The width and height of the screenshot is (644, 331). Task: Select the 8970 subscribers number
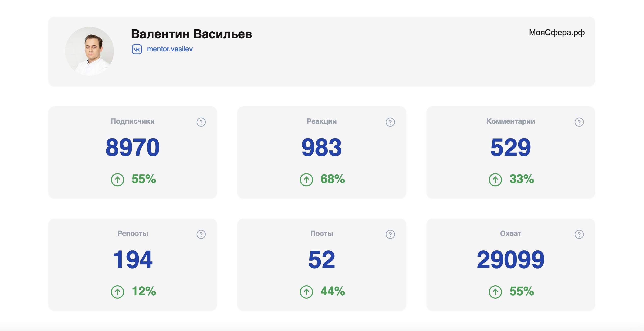pyautogui.click(x=133, y=147)
